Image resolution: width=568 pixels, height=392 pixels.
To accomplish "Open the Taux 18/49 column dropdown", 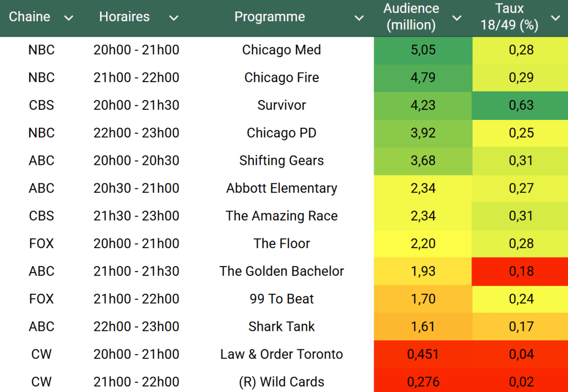I will click(555, 18).
